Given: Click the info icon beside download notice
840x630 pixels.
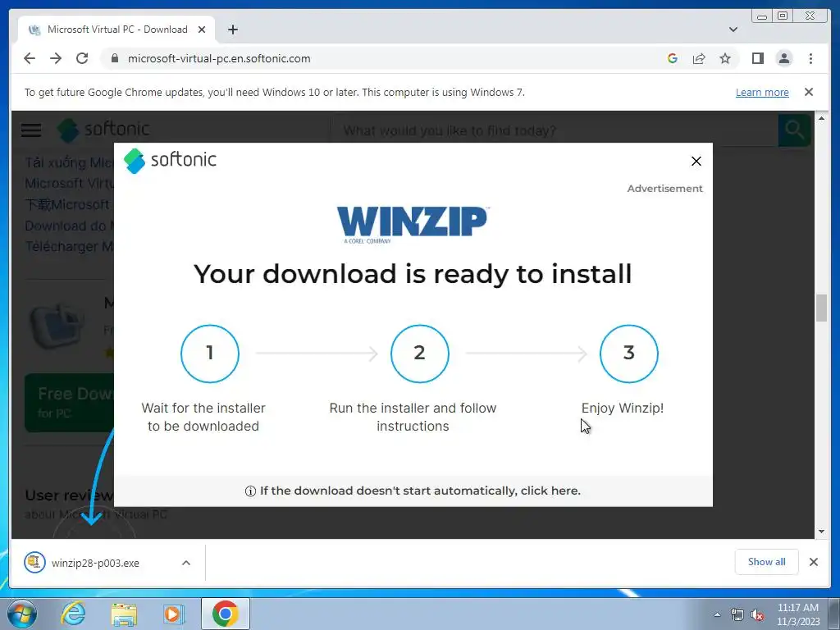Looking at the screenshot, I should tap(250, 491).
